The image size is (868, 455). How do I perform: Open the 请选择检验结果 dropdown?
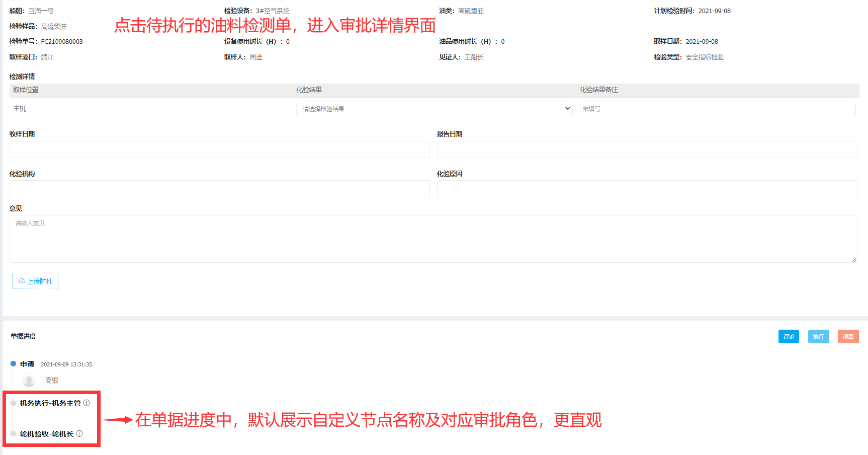tap(435, 109)
